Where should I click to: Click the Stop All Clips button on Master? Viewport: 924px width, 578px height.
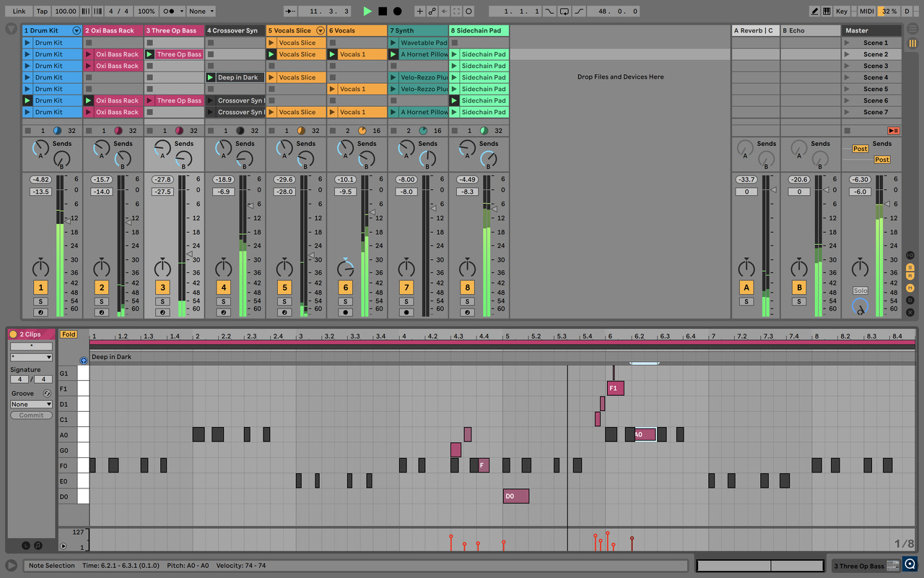click(847, 131)
